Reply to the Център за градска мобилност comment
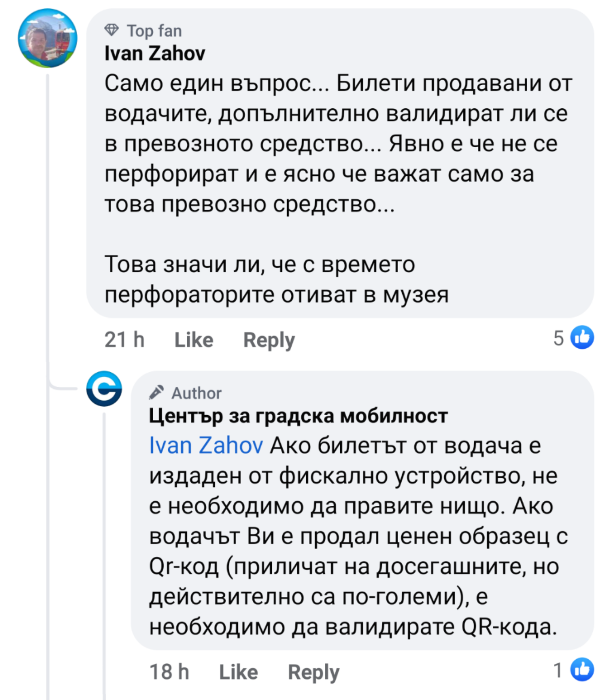 tap(314, 672)
